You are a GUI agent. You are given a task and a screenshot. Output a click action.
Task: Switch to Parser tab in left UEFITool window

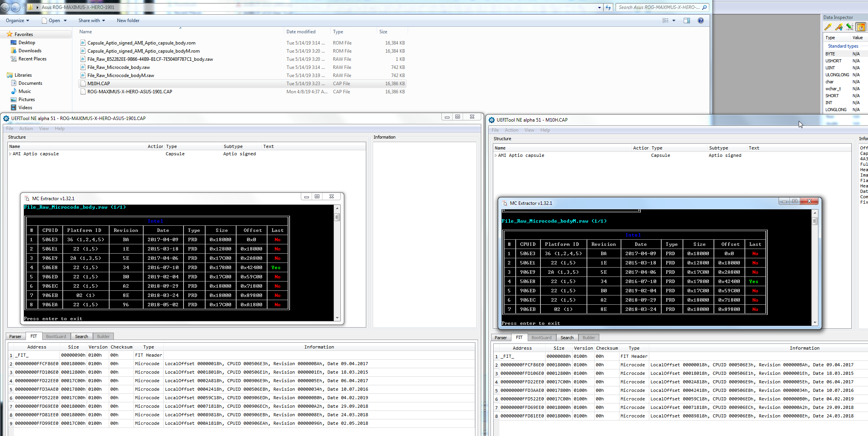pyautogui.click(x=15, y=336)
